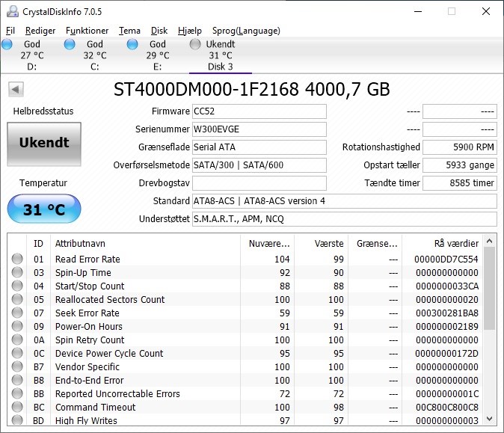504x433 pixels.
Task: Click the Rotationshastighed value 5900 RPM
Action: (x=460, y=147)
